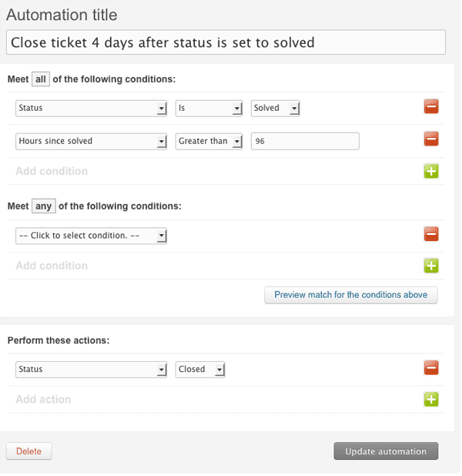This screenshot has width=462, height=476.
Task: Open the 'Is' operator dropdown
Action: [209, 109]
